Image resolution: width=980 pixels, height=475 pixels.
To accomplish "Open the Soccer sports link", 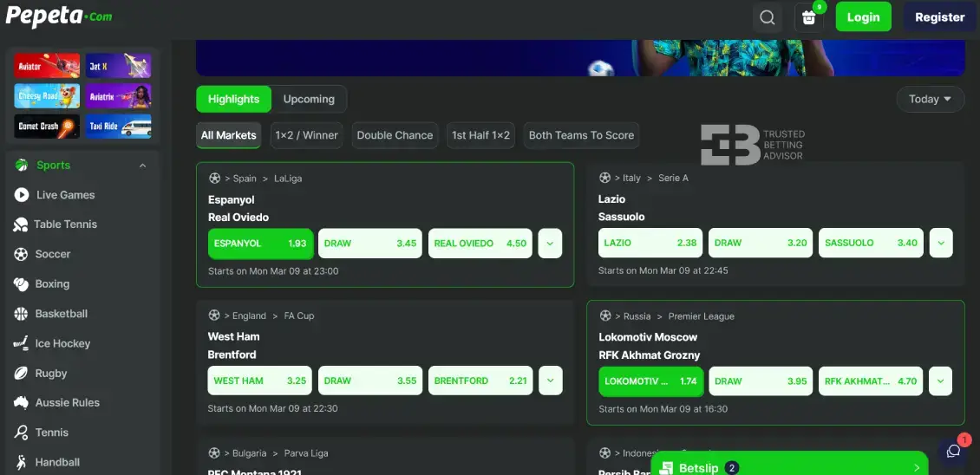I will point(53,254).
